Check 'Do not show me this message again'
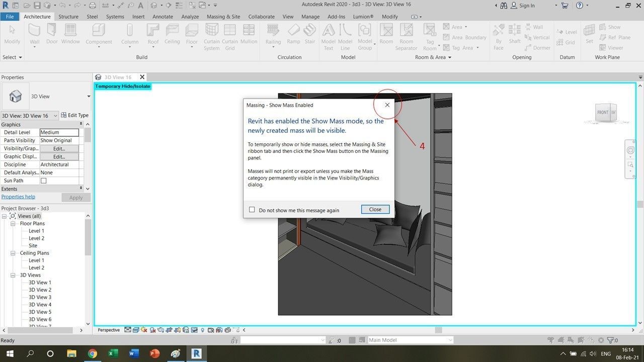 coord(252,210)
